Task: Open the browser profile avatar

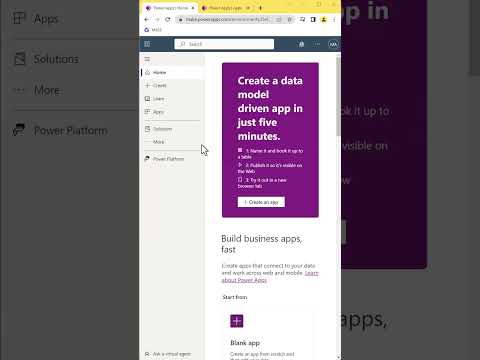Action: point(324,20)
